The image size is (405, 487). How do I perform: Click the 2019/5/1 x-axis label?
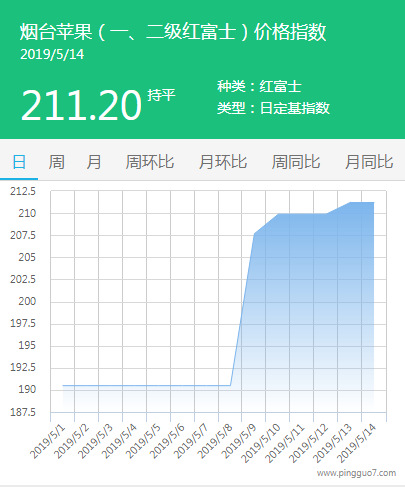[x=48, y=442]
